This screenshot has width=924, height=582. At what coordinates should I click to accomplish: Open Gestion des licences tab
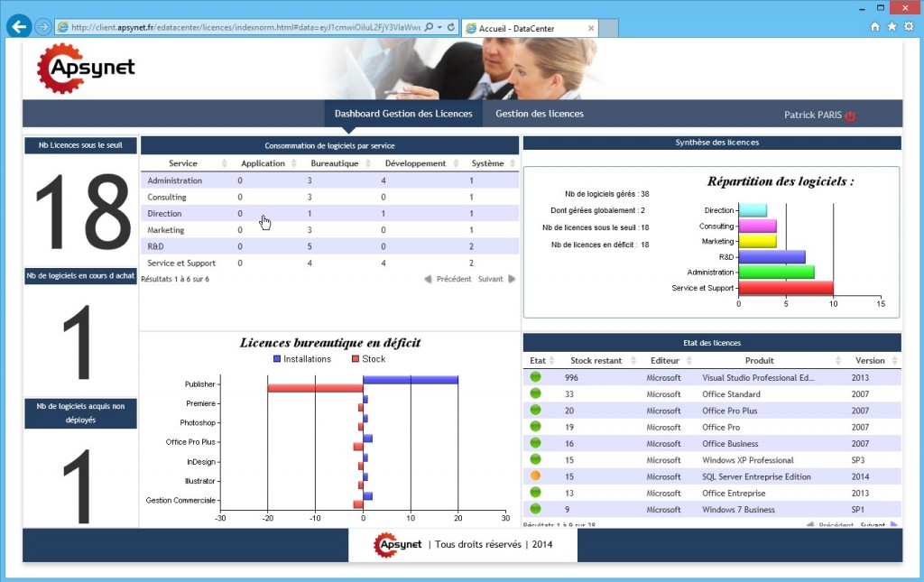tap(539, 114)
